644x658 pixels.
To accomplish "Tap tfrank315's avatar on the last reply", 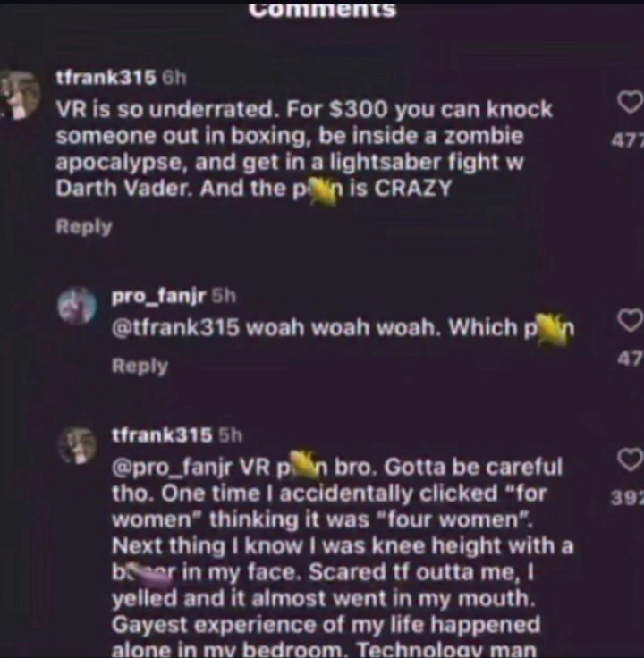I will 77,445.
